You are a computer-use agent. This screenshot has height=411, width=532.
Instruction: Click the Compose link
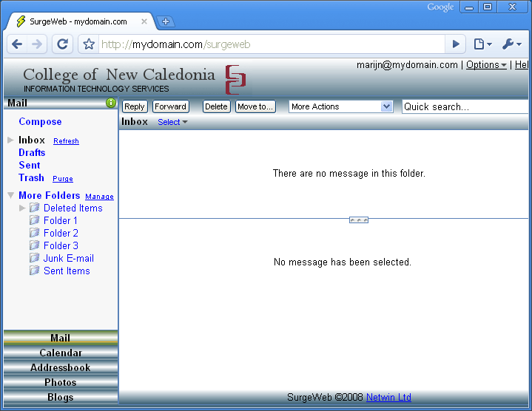(x=40, y=121)
